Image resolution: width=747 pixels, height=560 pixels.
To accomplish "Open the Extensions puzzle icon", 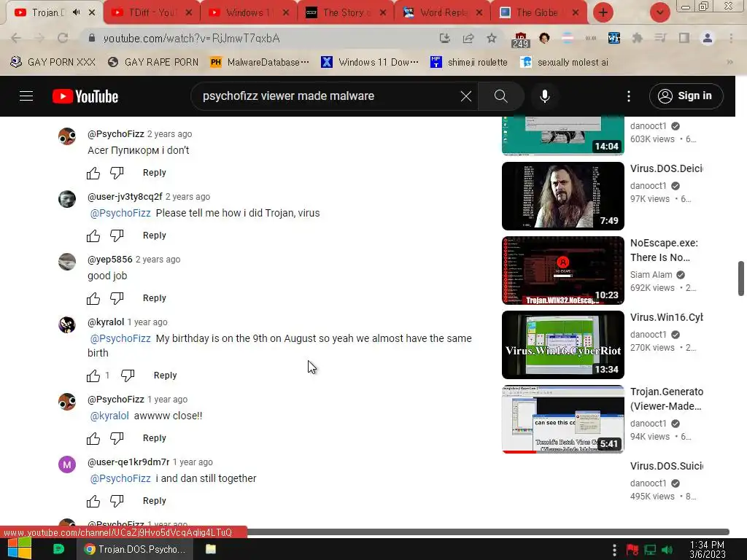I will (x=637, y=38).
